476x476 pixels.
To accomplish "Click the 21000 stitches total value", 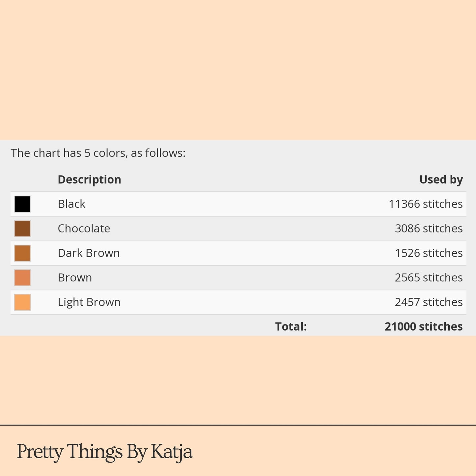I will pos(424,326).
